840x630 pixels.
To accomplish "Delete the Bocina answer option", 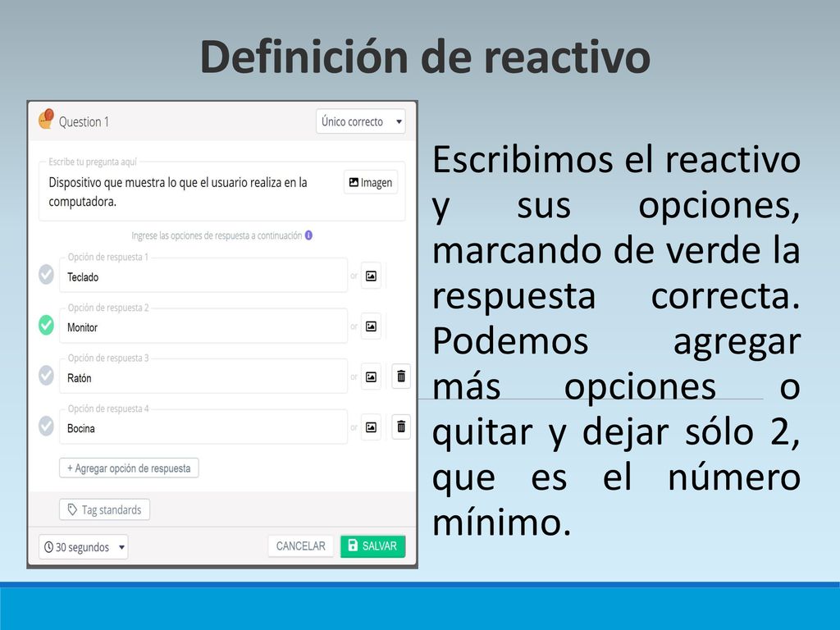I will [x=400, y=427].
